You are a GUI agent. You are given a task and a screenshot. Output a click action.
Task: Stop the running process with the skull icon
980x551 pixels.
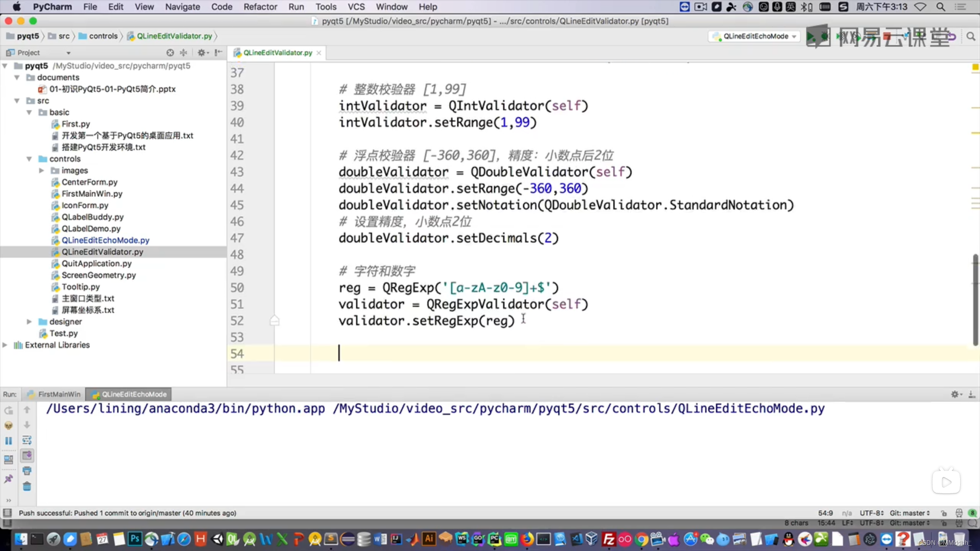tap(8, 425)
